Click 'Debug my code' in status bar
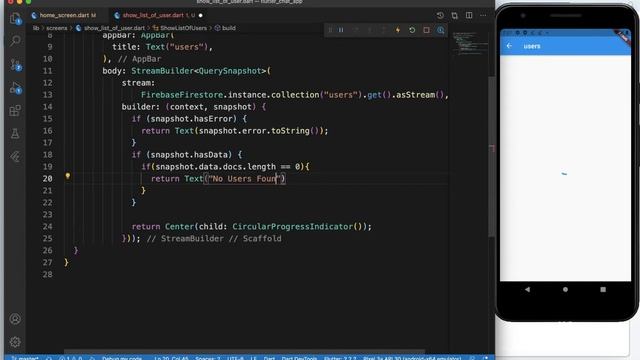640x360 pixels. pyautogui.click(x=122, y=358)
